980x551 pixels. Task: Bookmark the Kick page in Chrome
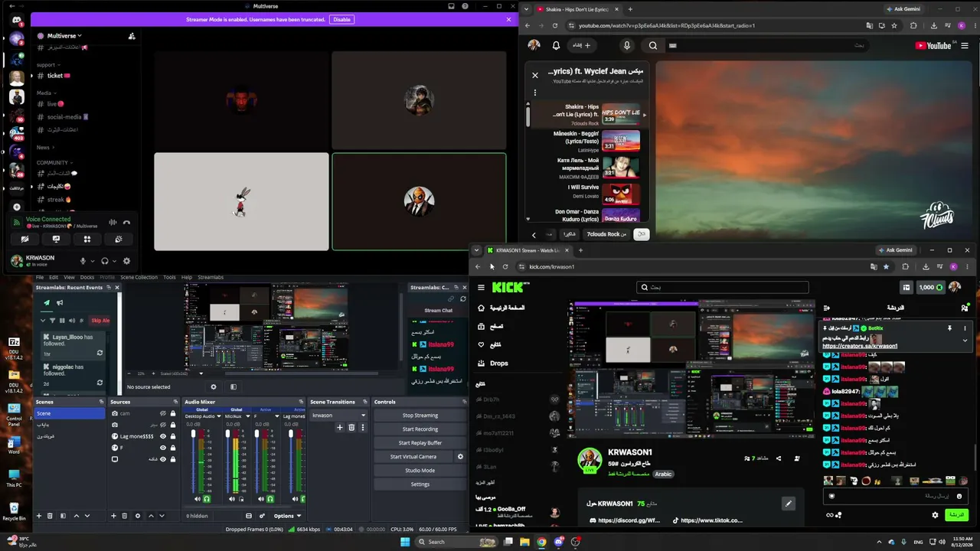coord(886,266)
